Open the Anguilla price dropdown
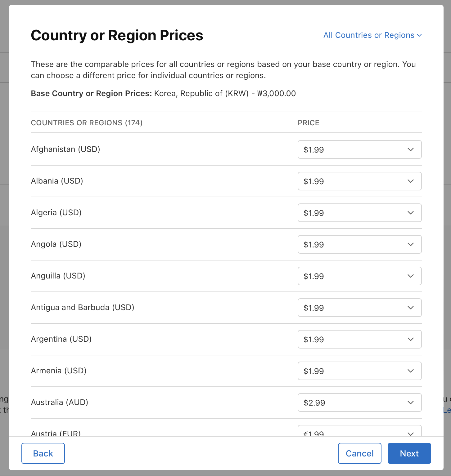Screen dimensions: 451x476 point(359,276)
